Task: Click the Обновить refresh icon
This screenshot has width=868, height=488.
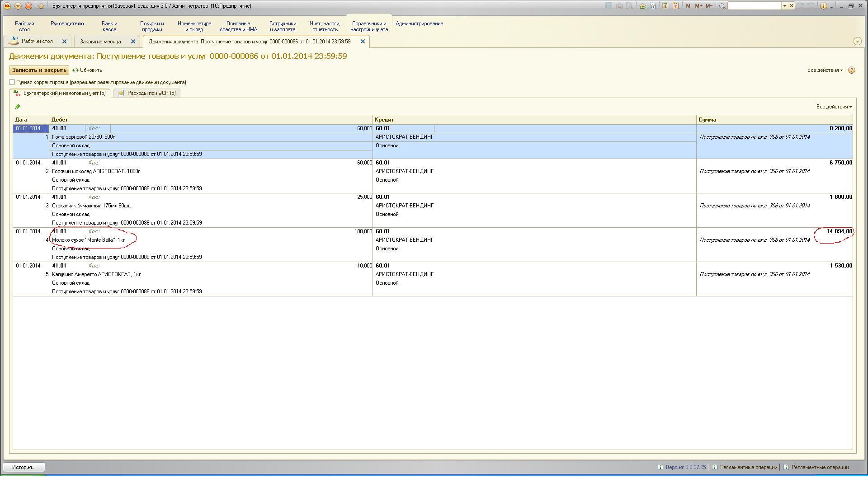Action: click(x=75, y=70)
